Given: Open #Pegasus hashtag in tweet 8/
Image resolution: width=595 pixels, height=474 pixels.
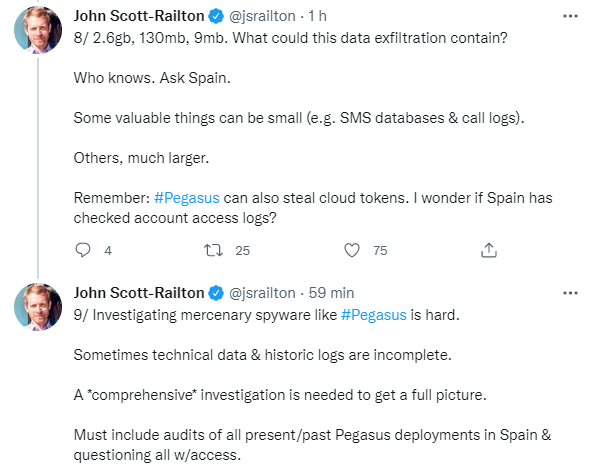Looking at the screenshot, I should pyautogui.click(x=187, y=198).
